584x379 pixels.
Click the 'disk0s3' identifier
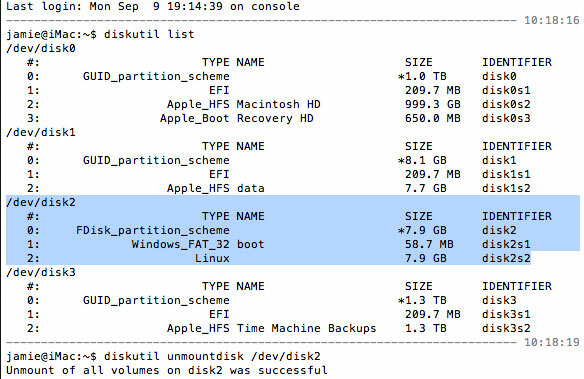(506, 118)
